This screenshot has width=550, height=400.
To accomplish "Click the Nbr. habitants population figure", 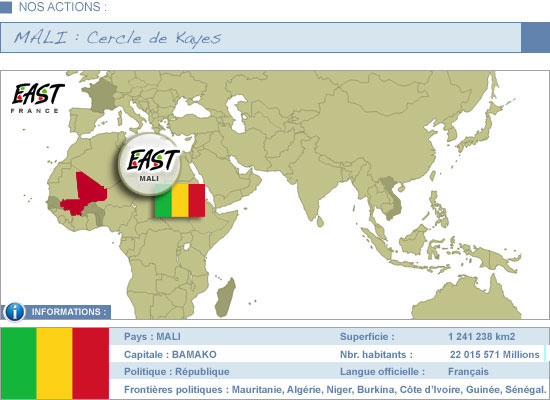I will click(495, 354).
